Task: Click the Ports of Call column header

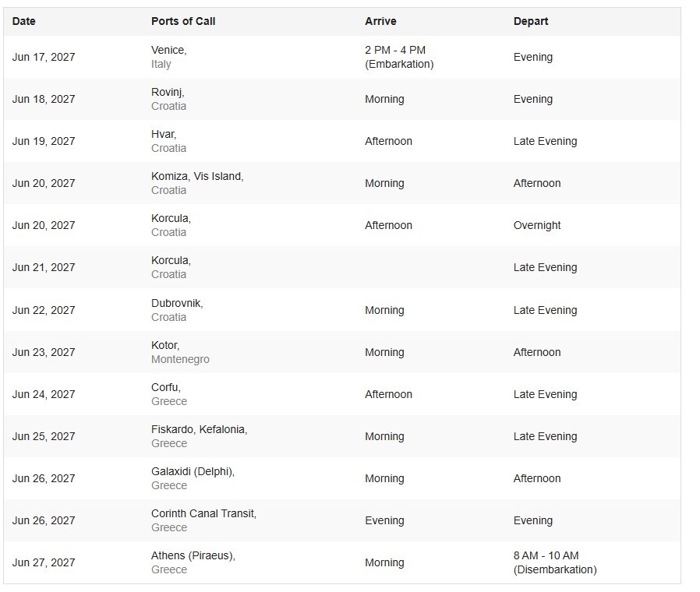Action: [x=183, y=21]
